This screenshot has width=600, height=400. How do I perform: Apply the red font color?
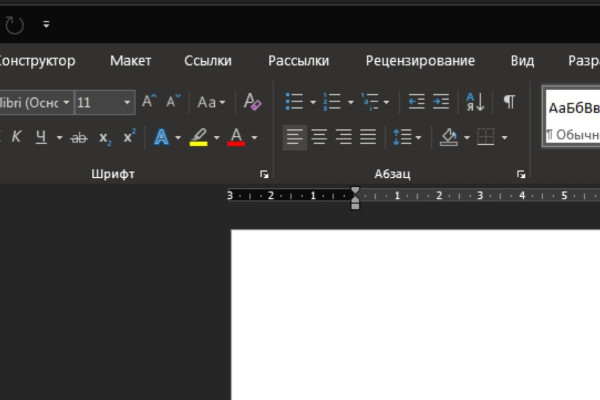(x=236, y=137)
